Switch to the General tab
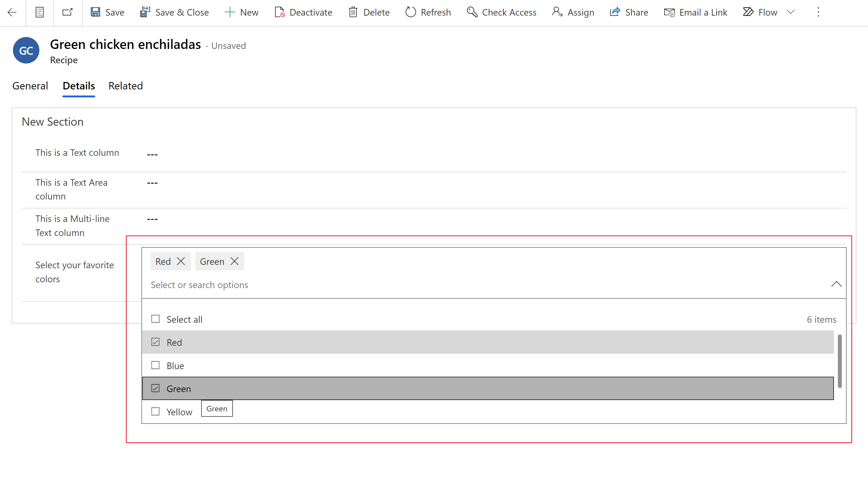The width and height of the screenshot is (868, 477). [x=30, y=85]
